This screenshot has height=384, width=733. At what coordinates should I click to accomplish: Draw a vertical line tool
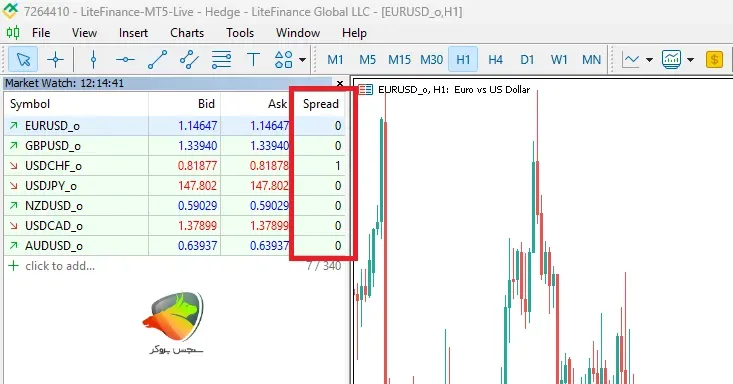pos(93,59)
